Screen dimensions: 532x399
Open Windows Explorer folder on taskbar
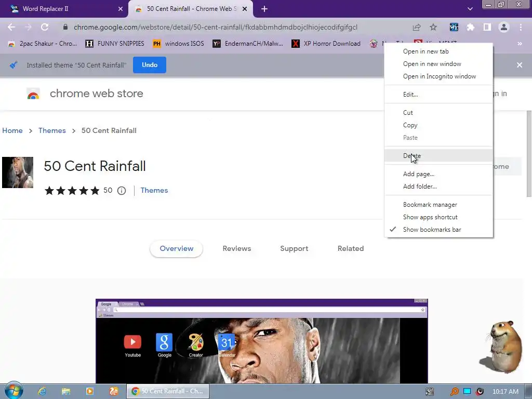[x=66, y=391]
